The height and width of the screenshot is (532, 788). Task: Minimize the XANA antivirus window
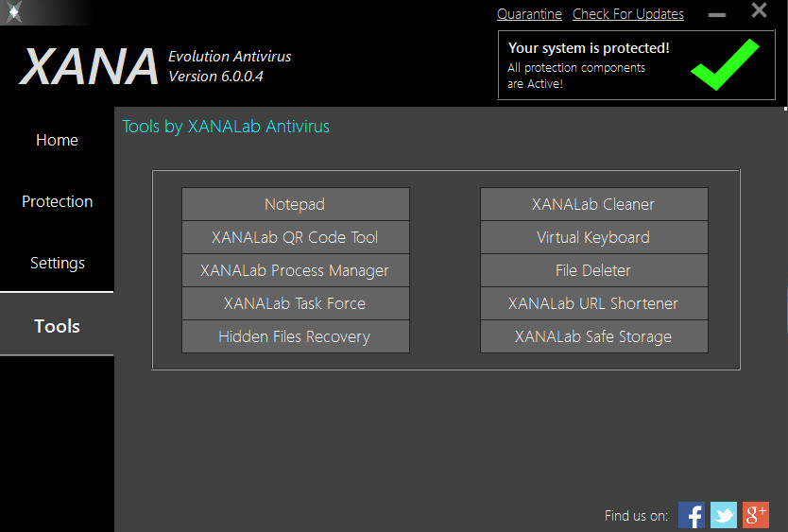tap(717, 15)
